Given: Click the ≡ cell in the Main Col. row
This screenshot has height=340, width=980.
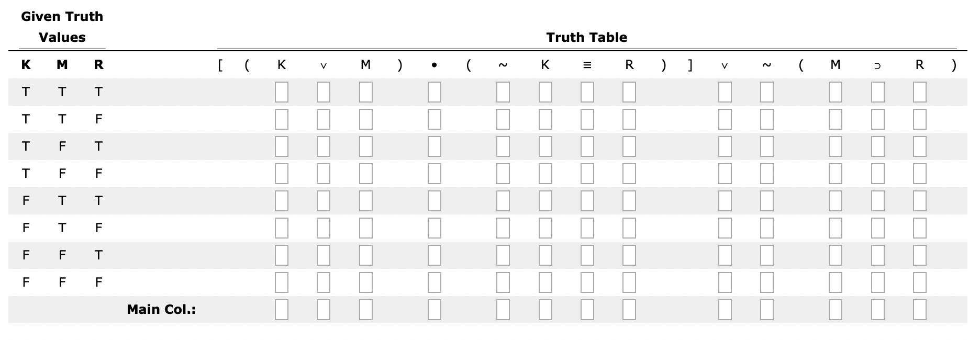Looking at the screenshot, I should 586,309.
